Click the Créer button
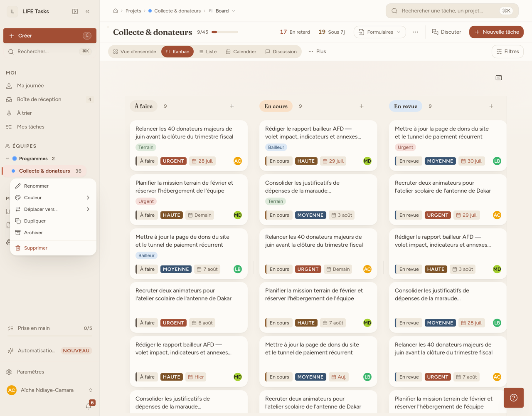The image size is (532, 416). [x=50, y=36]
